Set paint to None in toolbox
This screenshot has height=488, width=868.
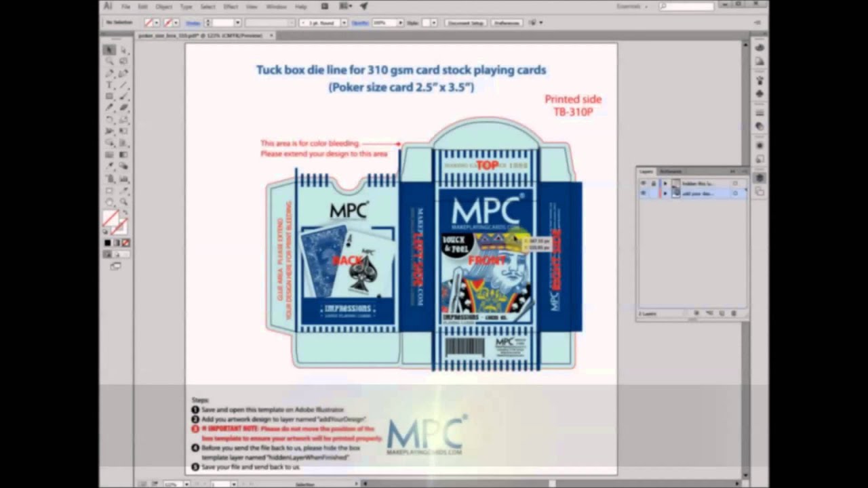(125, 243)
